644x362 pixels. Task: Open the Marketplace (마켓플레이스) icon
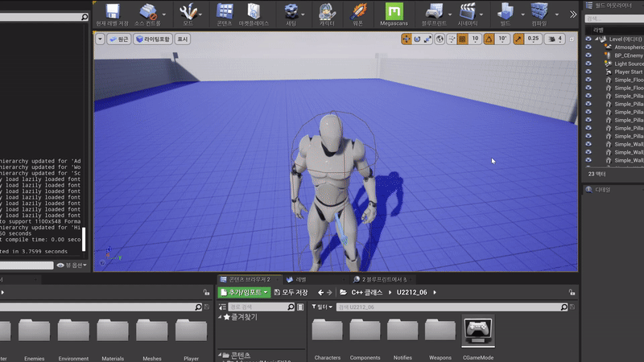(254, 11)
